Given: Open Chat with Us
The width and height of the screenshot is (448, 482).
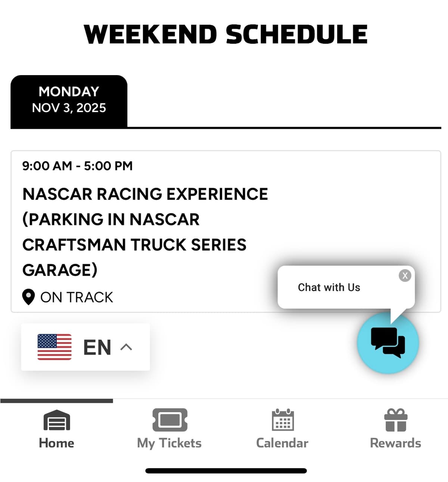Looking at the screenshot, I should pyautogui.click(x=329, y=287).
